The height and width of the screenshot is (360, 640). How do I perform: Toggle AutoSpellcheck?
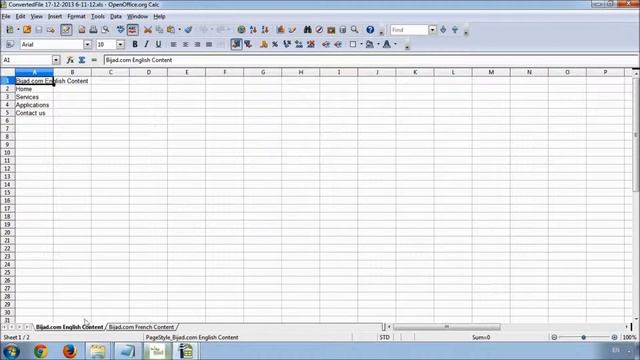tap(132, 30)
